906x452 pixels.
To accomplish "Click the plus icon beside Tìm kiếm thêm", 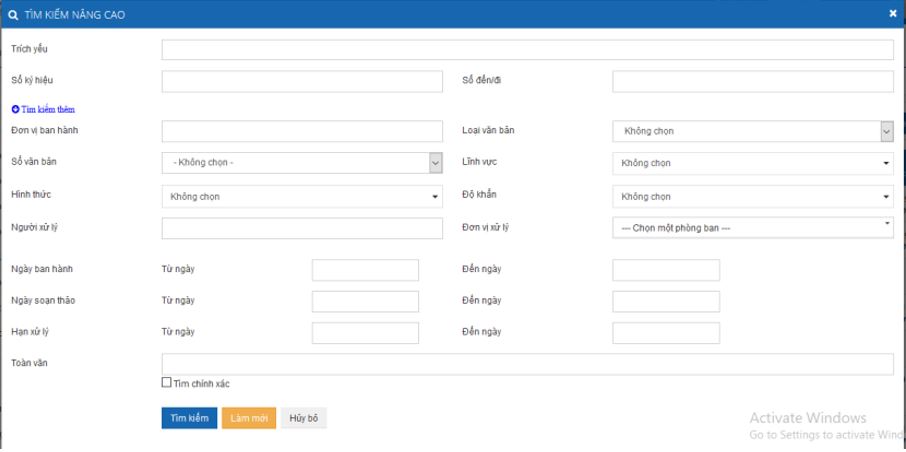I will coord(15,109).
